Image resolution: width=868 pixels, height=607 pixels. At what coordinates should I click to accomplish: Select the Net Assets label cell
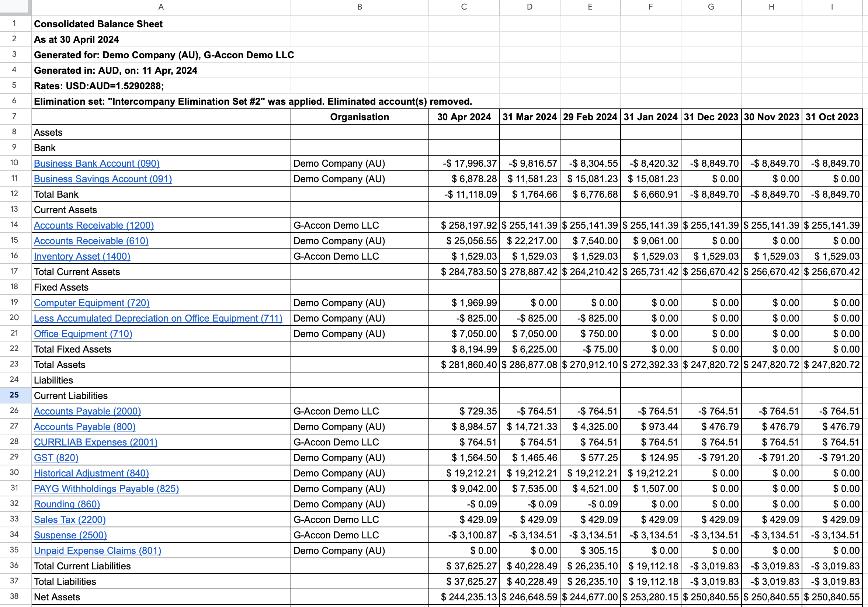(x=57, y=596)
